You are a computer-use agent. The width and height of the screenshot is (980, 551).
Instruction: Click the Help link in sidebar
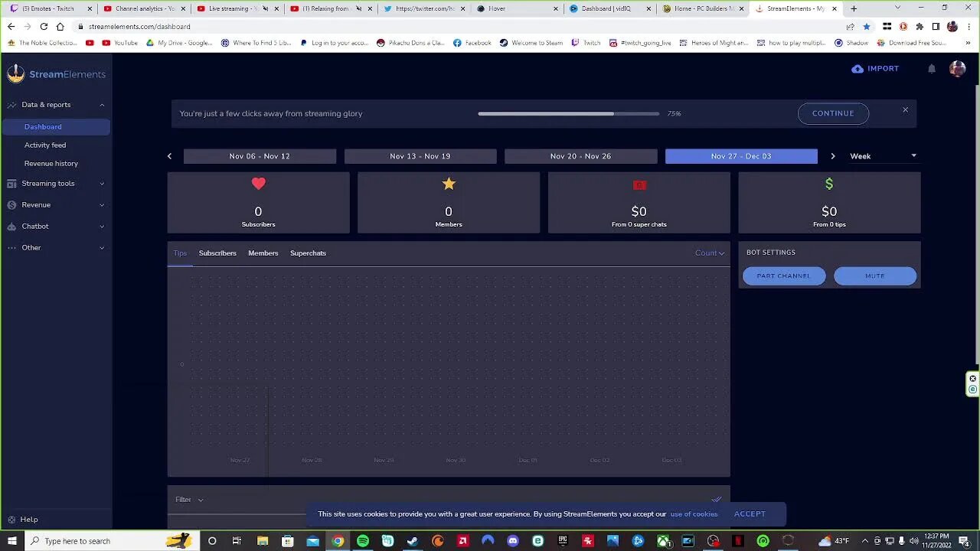tap(28, 519)
